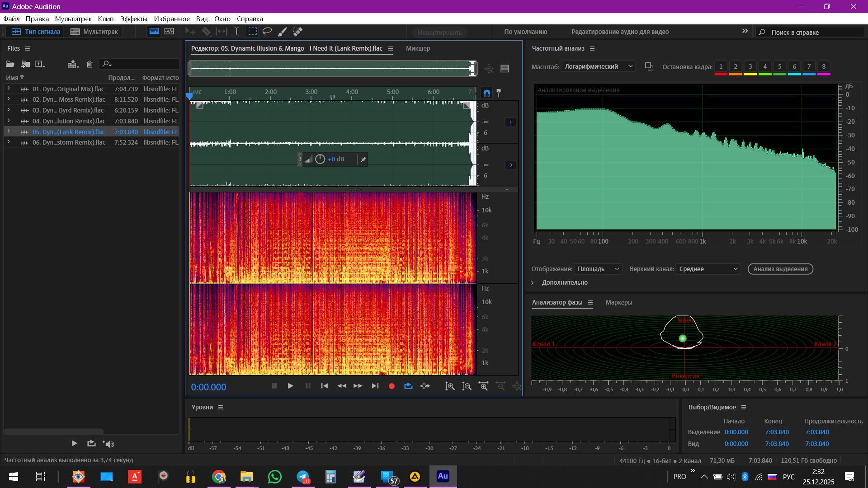
Task: Select the Lasso Selection tool
Action: [267, 32]
